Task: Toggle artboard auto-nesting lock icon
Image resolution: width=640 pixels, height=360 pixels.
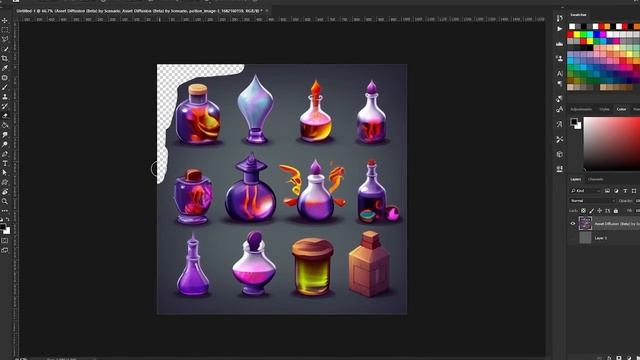Action: click(x=607, y=211)
